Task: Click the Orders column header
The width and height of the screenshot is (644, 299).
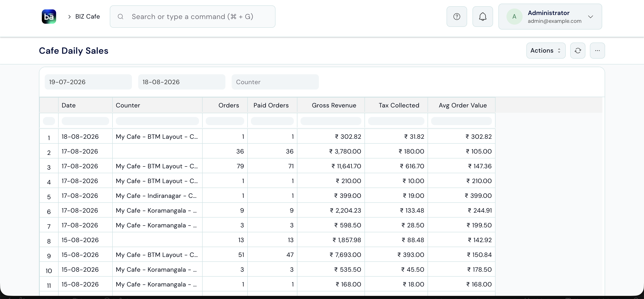Action: click(225, 105)
